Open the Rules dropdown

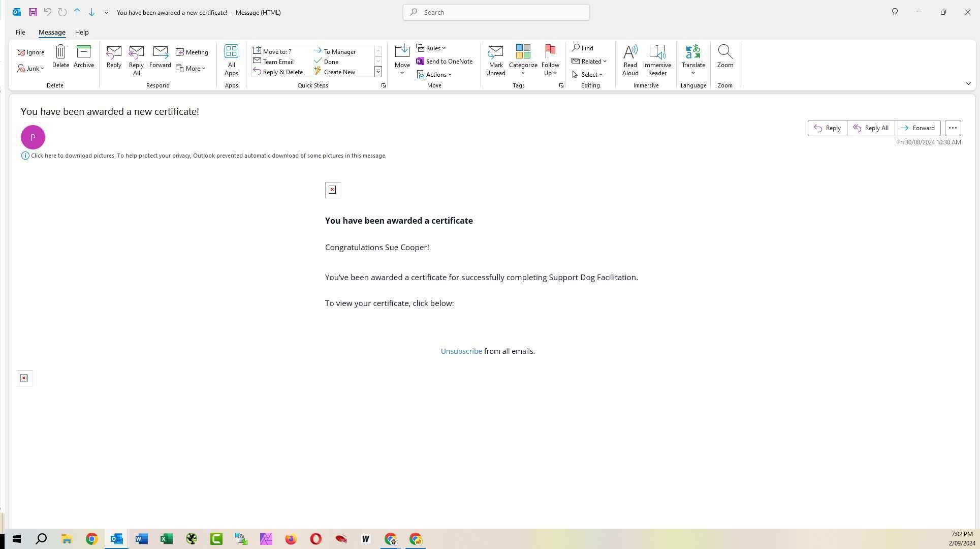point(431,48)
